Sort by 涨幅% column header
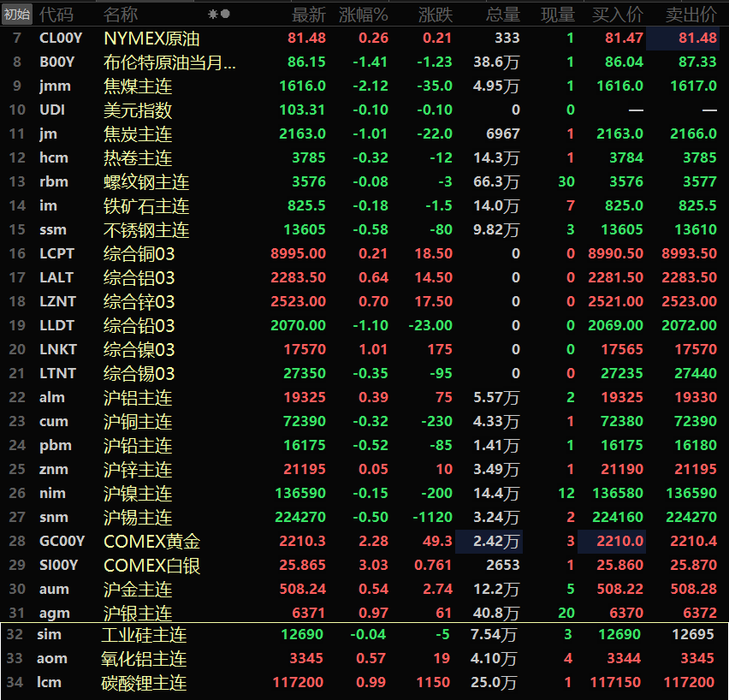729x700 pixels. pyautogui.click(x=363, y=15)
